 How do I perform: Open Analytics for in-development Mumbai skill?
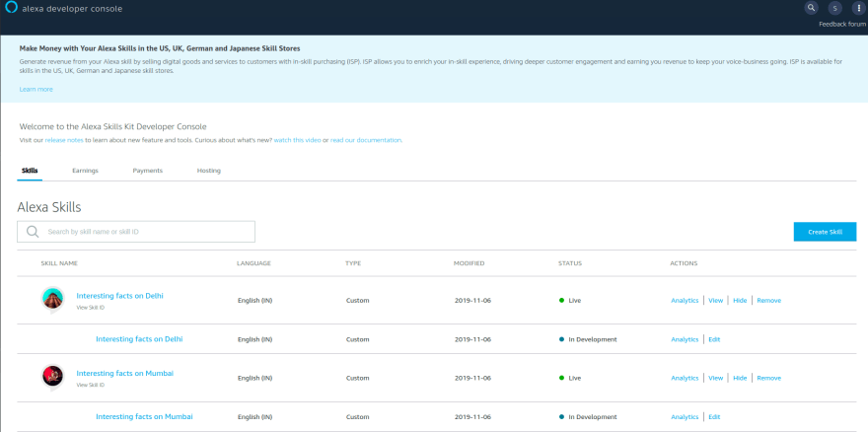685,417
